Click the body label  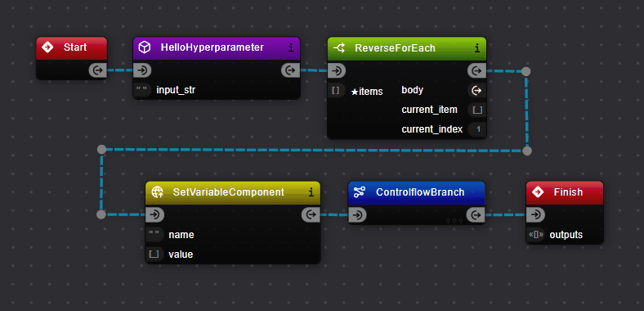413,90
